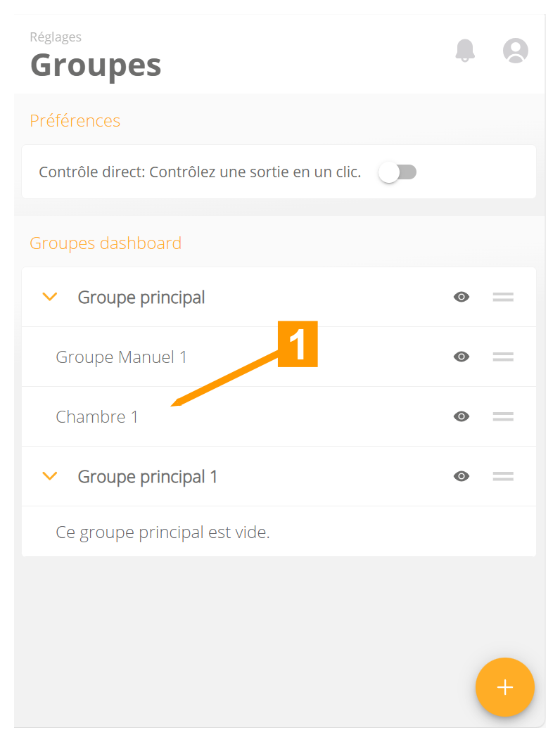Screen dimensions: 560x742
Task: Click the drag handle for Groupe principal 1
Action: click(x=503, y=476)
